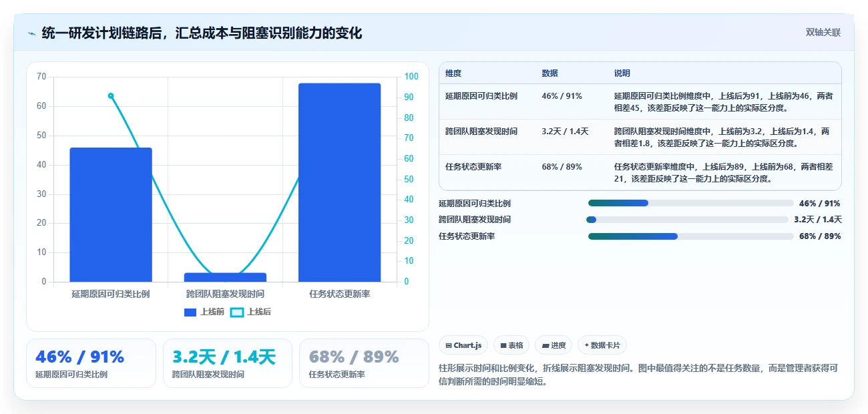Click 延期原因可归类比例 cell in table
Viewport: 868px width, 414px height.
(x=481, y=96)
